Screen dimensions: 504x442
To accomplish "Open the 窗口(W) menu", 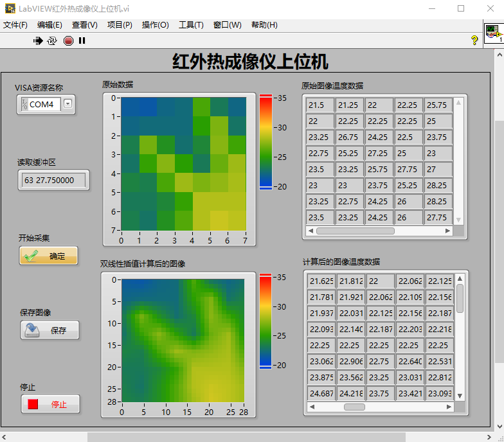I will [x=228, y=25].
